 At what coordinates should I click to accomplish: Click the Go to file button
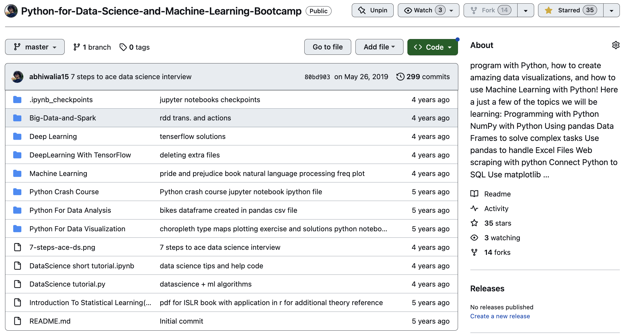(328, 47)
